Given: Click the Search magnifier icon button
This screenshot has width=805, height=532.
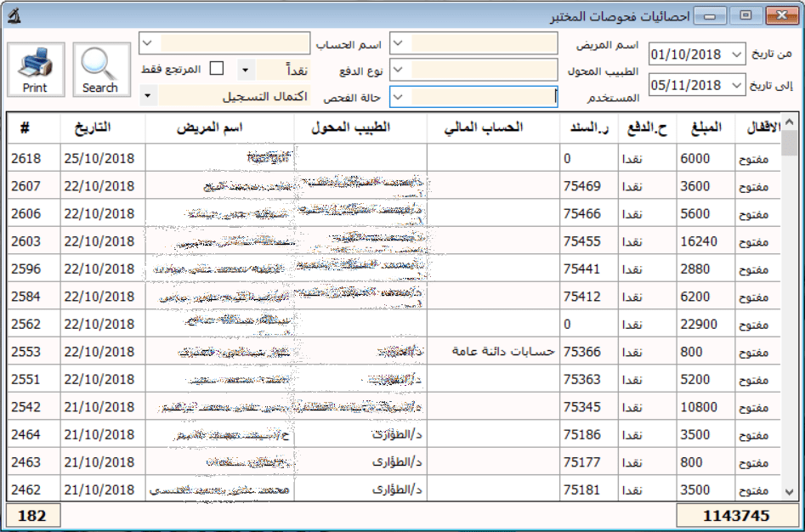Looking at the screenshot, I should (100, 70).
